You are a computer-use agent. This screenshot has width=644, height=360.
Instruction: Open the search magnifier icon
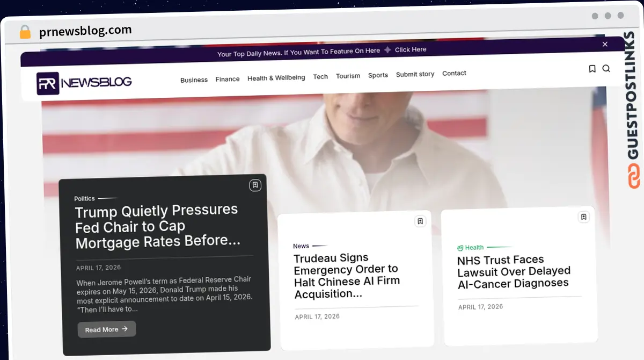(606, 68)
